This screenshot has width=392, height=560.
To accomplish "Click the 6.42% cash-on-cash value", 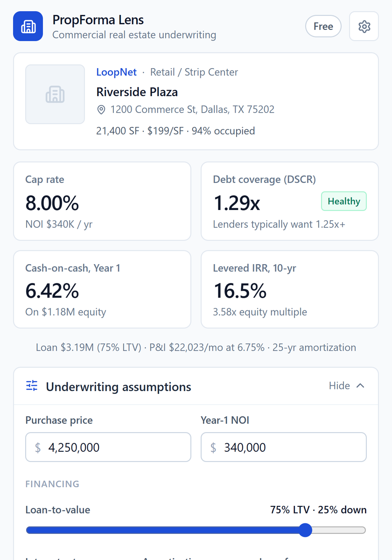I will [x=52, y=291].
